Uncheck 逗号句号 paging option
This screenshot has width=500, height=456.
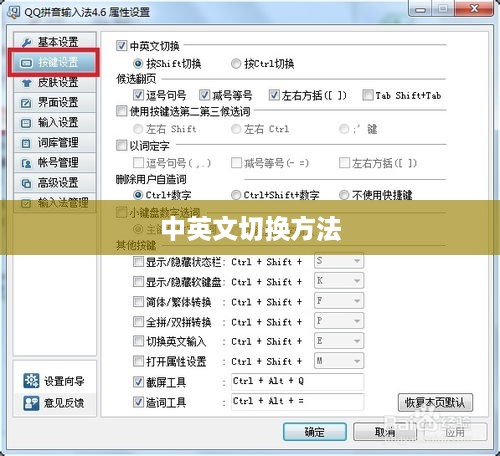[138, 95]
